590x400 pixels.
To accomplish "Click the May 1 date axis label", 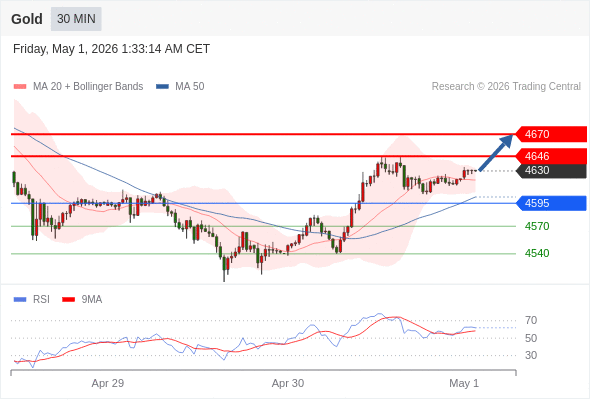I will tap(464, 383).
